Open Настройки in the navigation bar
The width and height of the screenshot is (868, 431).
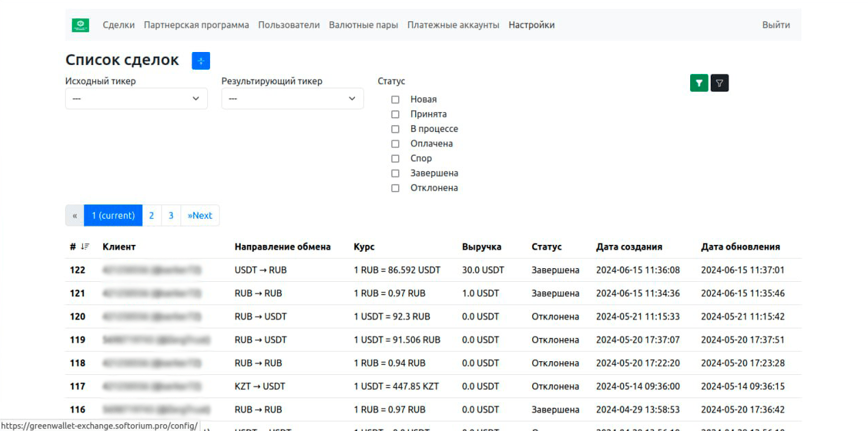[x=531, y=25]
